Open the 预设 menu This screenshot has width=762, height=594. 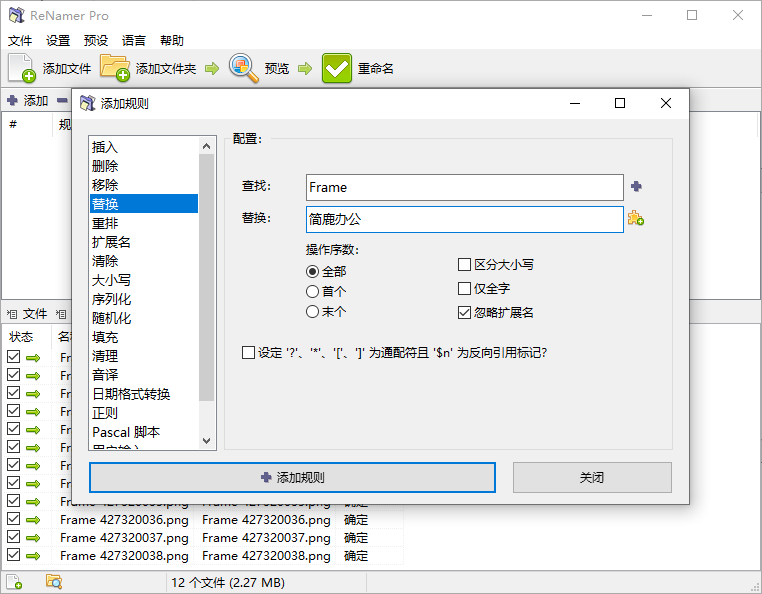coord(96,40)
